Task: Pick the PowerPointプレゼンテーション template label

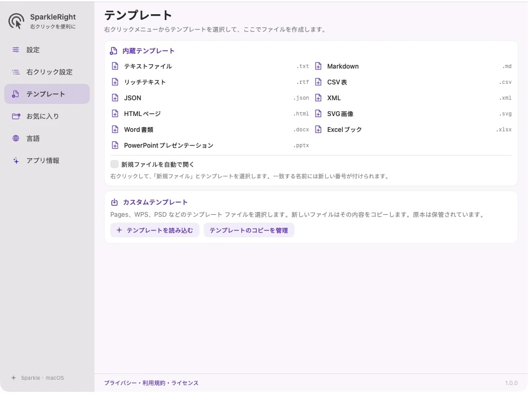Action: pos(169,146)
